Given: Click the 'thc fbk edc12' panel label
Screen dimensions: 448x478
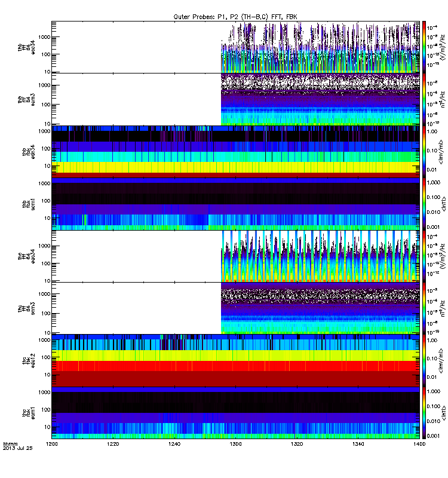Looking at the screenshot, I should click(x=29, y=361).
